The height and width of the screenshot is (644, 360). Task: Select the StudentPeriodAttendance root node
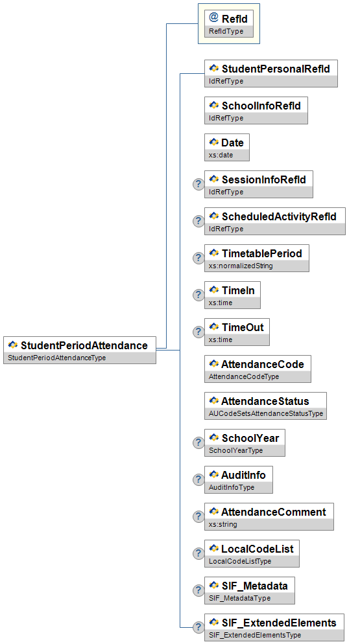point(80,350)
